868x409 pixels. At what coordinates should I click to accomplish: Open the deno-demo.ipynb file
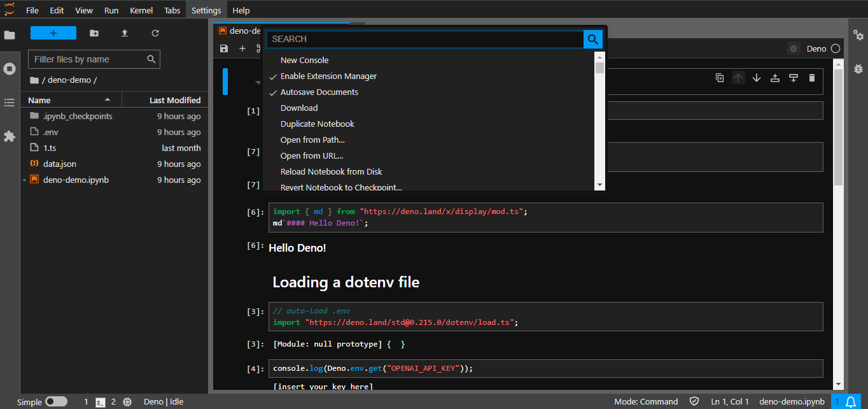(x=76, y=180)
